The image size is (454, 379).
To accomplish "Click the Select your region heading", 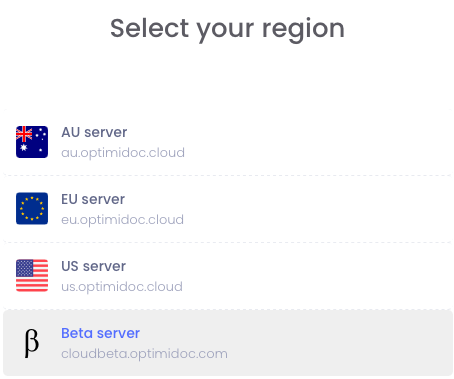I will tap(227, 29).
